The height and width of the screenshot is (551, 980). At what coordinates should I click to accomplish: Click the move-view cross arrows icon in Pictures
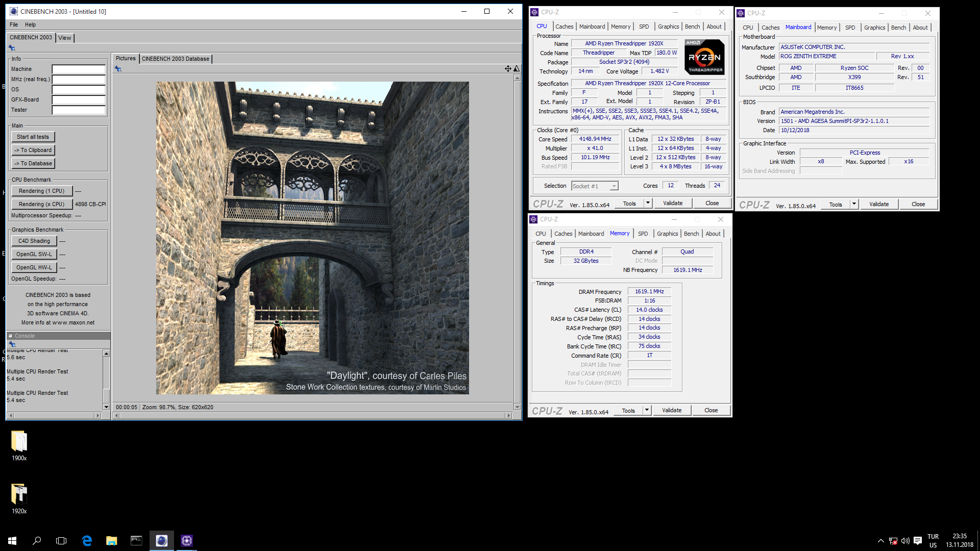click(508, 68)
